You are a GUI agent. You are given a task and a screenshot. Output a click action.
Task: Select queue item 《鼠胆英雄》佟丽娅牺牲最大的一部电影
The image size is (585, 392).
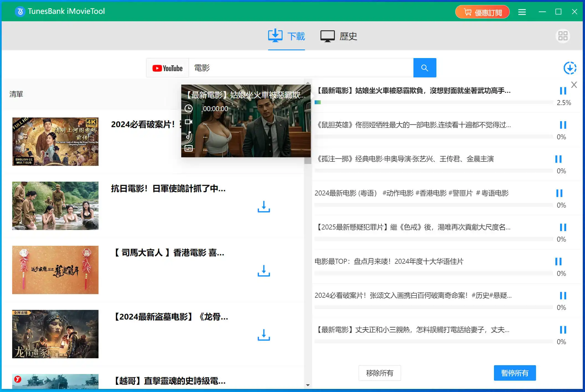coord(413,125)
